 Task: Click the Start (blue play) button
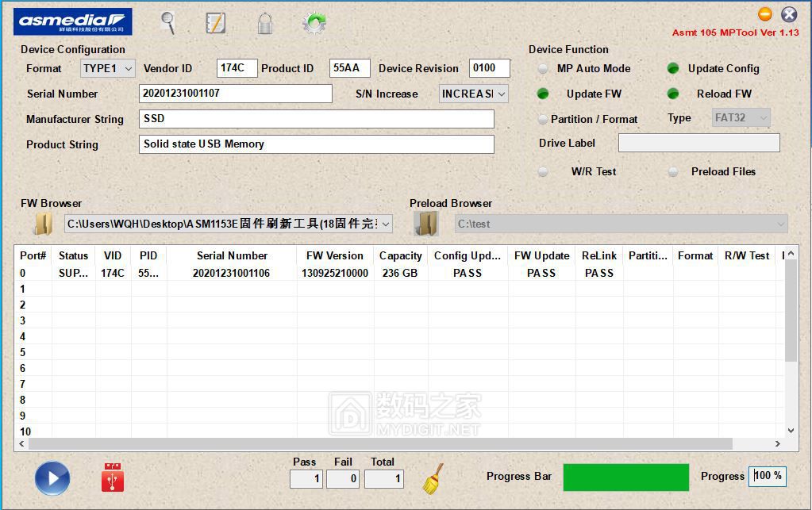[x=51, y=478]
